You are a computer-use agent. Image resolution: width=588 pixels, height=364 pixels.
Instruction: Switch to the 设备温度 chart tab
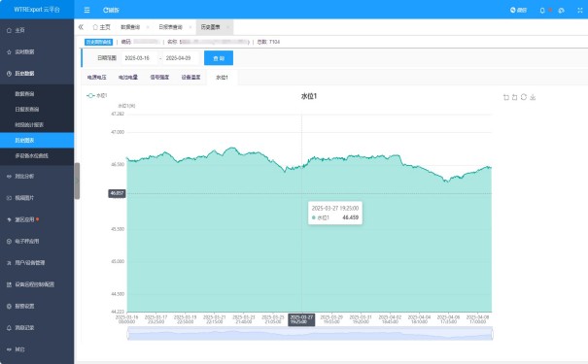[x=190, y=77]
